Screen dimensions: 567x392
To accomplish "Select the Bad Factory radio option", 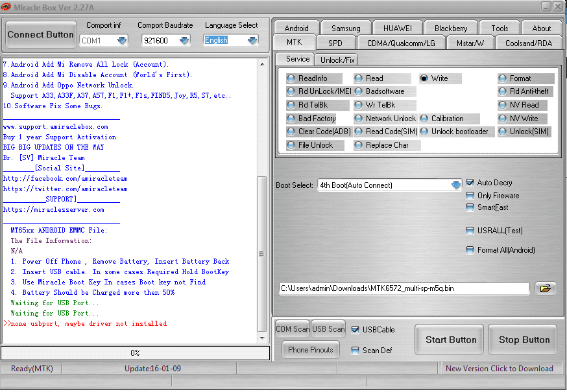I will coord(291,119).
